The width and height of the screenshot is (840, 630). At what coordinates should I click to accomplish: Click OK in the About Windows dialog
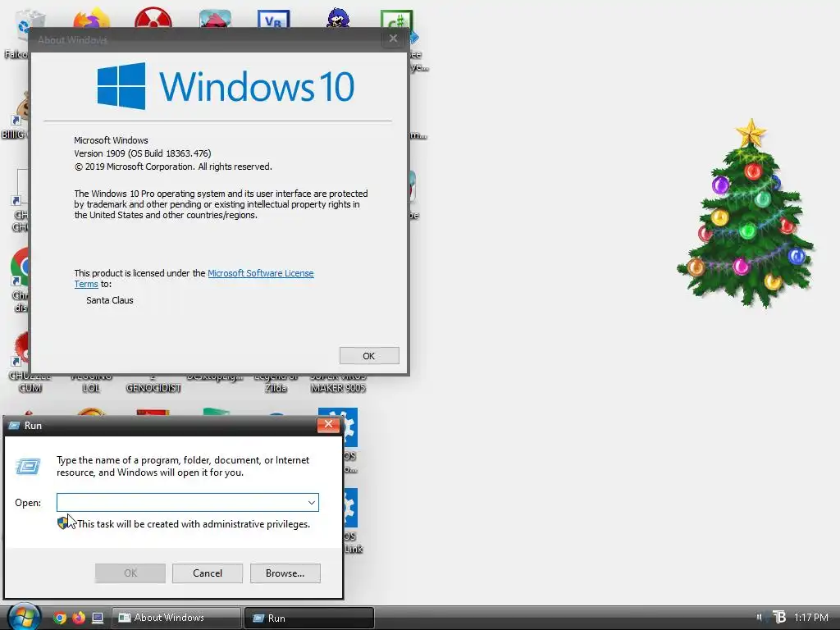[x=369, y=356]
